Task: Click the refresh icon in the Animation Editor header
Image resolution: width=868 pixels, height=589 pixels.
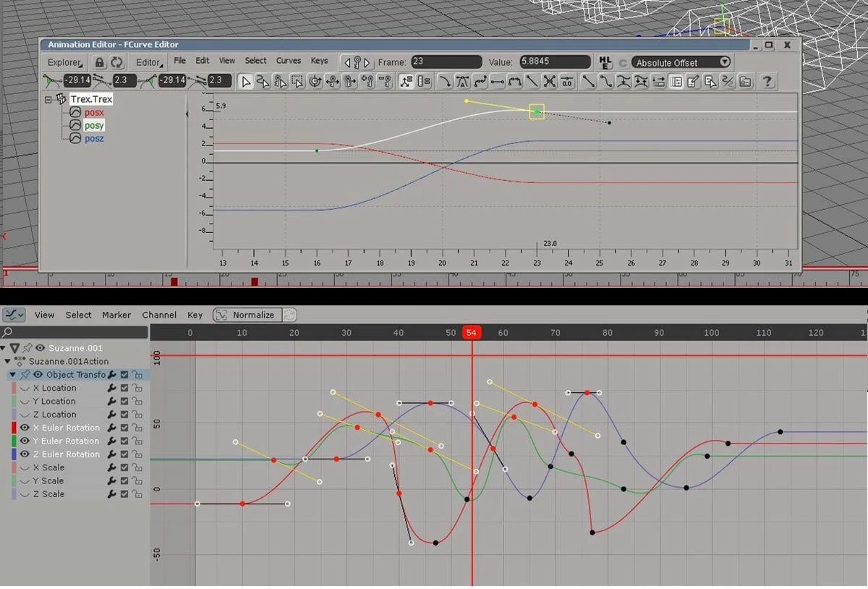Action: pos(117,62)
